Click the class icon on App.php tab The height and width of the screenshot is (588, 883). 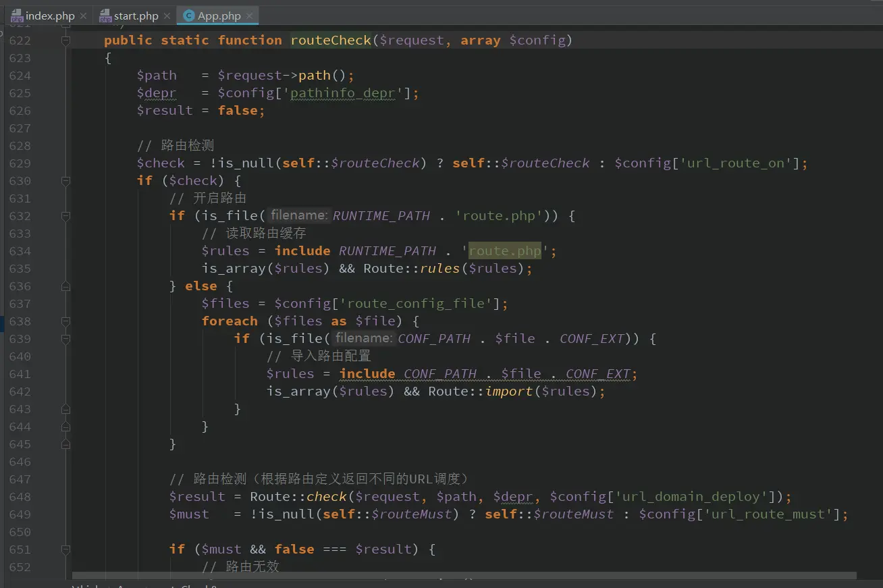click(x=189, y=16)
